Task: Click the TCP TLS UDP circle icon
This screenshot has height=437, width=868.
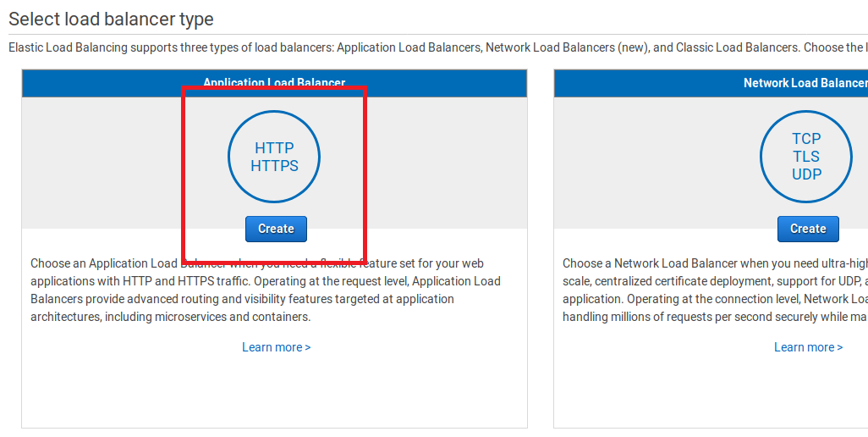Action: 806,157
